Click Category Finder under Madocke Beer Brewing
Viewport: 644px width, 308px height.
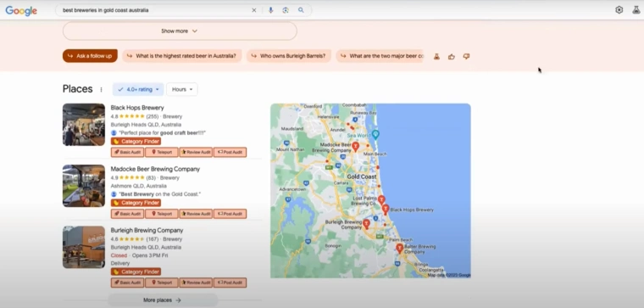136,203
